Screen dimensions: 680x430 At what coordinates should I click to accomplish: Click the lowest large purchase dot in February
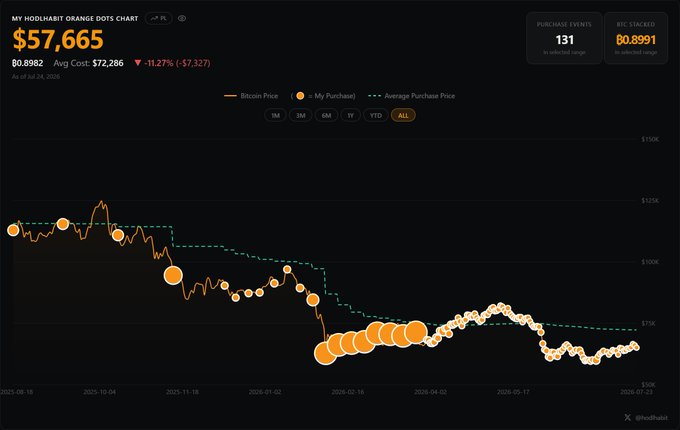tap(325, 353)
